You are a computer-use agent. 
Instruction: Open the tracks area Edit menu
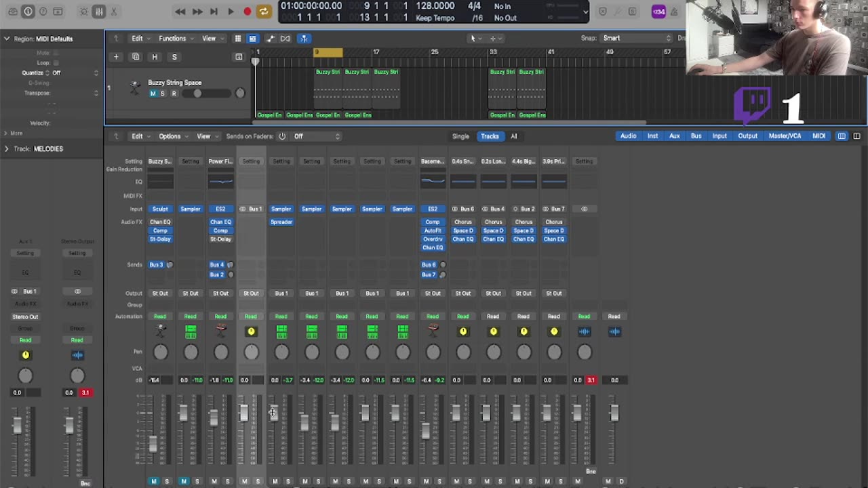(140, 39)
